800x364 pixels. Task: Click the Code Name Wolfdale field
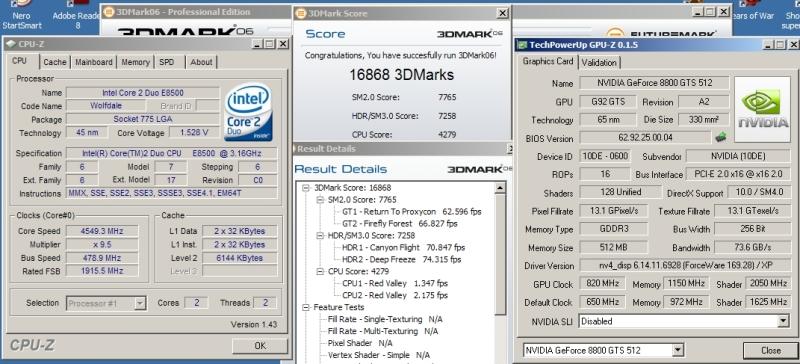click(x=105, y=106)
